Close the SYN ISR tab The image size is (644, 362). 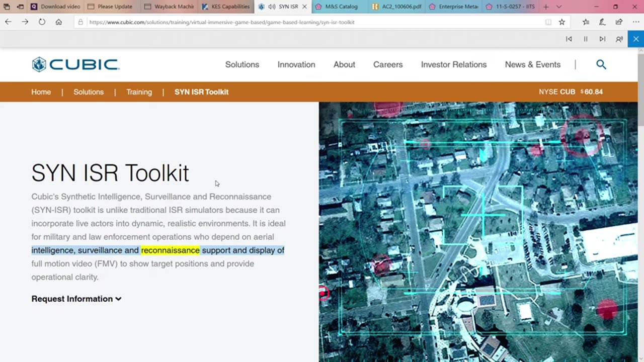[304, 7]
